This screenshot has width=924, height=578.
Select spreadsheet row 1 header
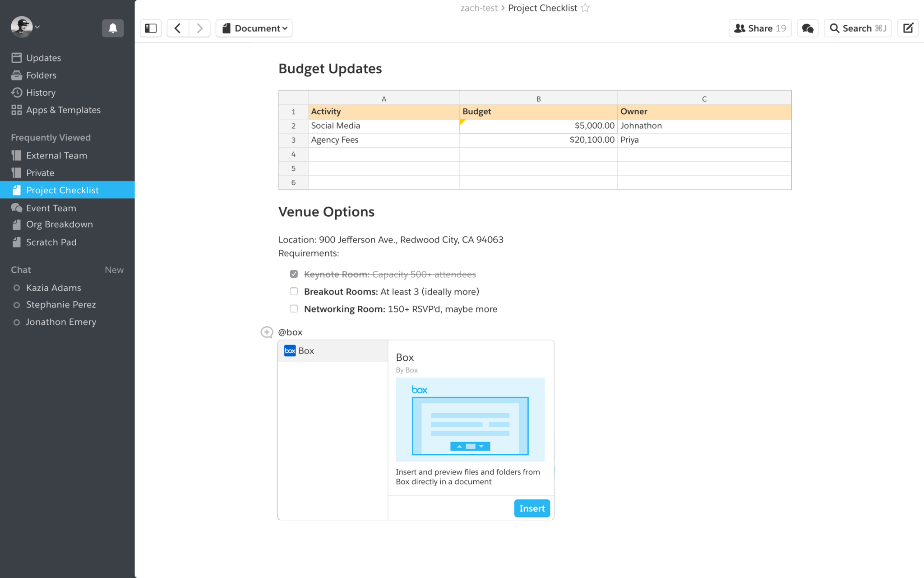tap(293, 112)
